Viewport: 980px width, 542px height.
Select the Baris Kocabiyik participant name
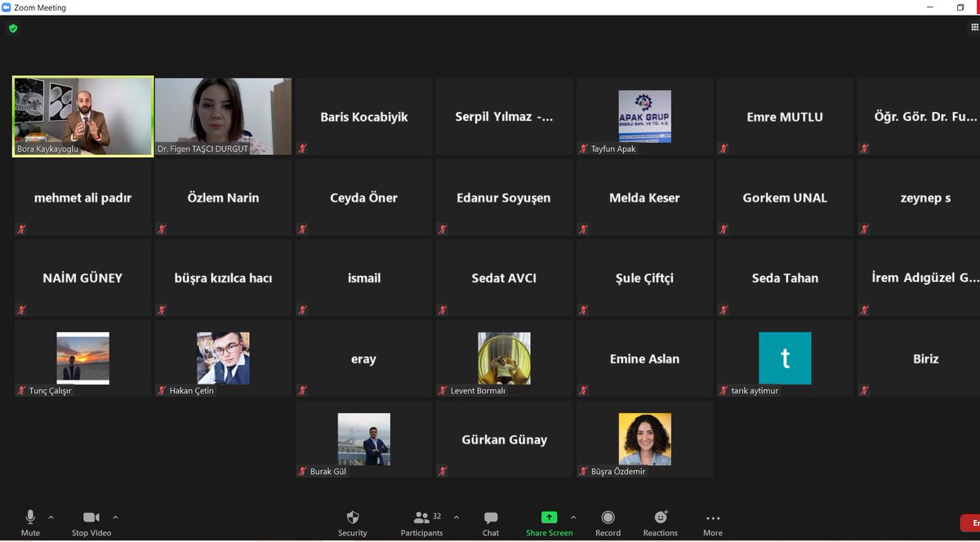point(364,117)
